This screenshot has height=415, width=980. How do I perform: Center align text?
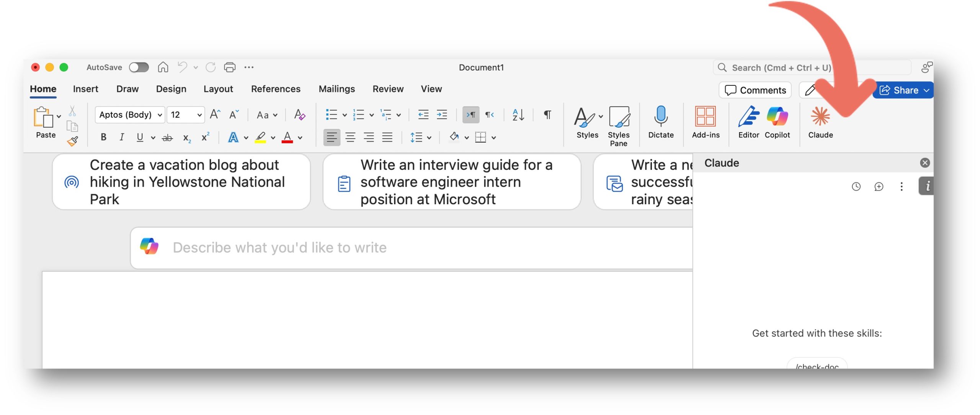tap(350, 137)
